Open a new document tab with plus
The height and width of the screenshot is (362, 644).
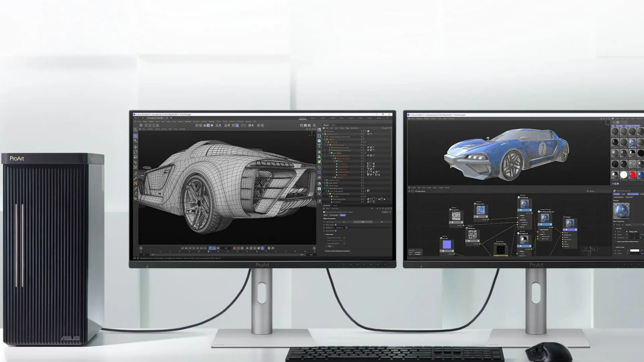coord(171,118)
